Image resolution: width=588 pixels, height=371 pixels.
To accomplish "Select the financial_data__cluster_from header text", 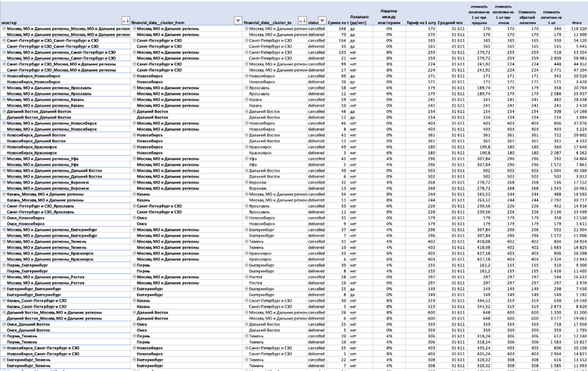I will [x=158, y=22].
